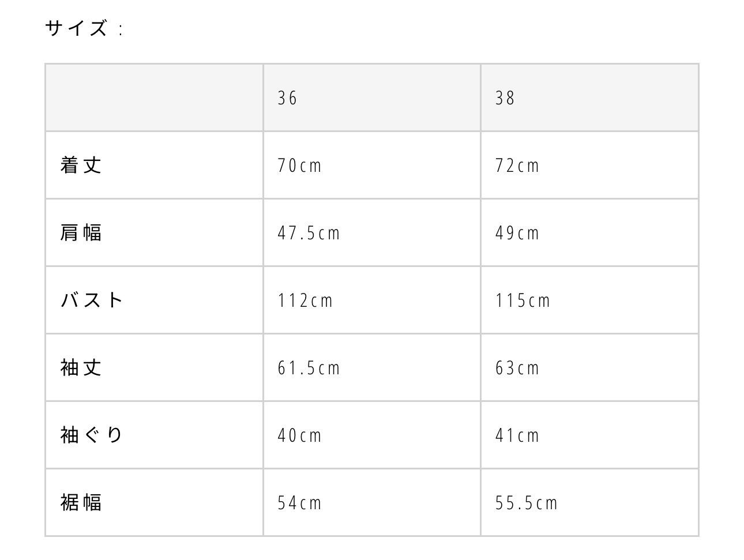
Task: Click the 袖丈 row label
Action: pos(81,368)
